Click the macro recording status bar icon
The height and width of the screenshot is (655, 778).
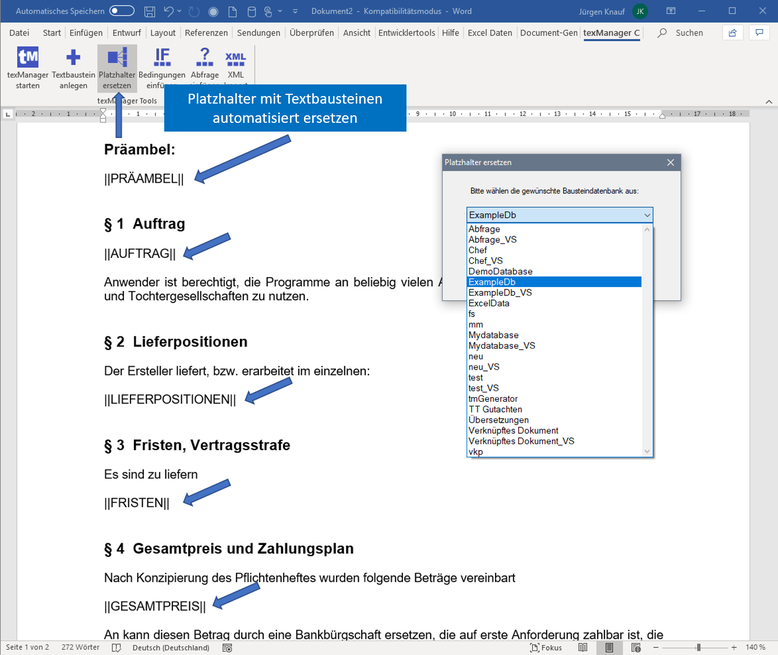(x=227, y=648)
